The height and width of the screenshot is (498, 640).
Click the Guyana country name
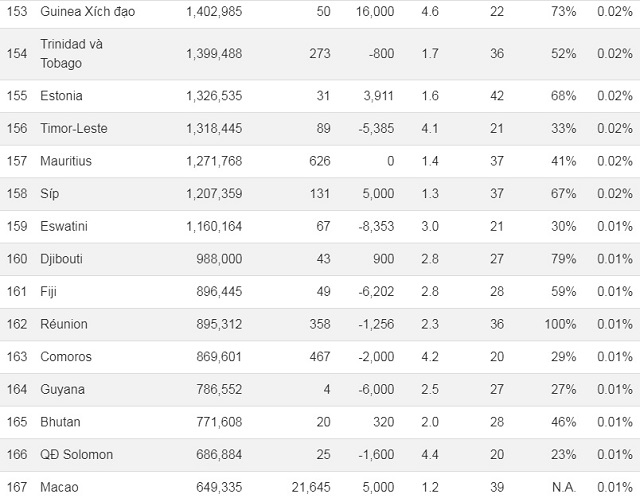[62, 389]
